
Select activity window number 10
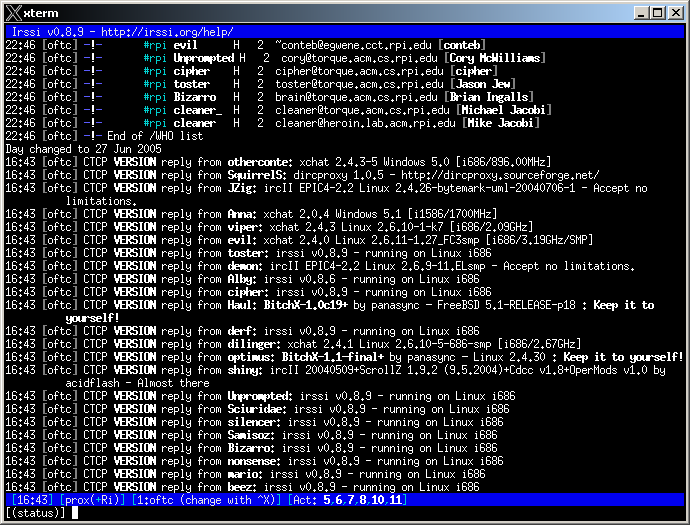tap(378, 500)
